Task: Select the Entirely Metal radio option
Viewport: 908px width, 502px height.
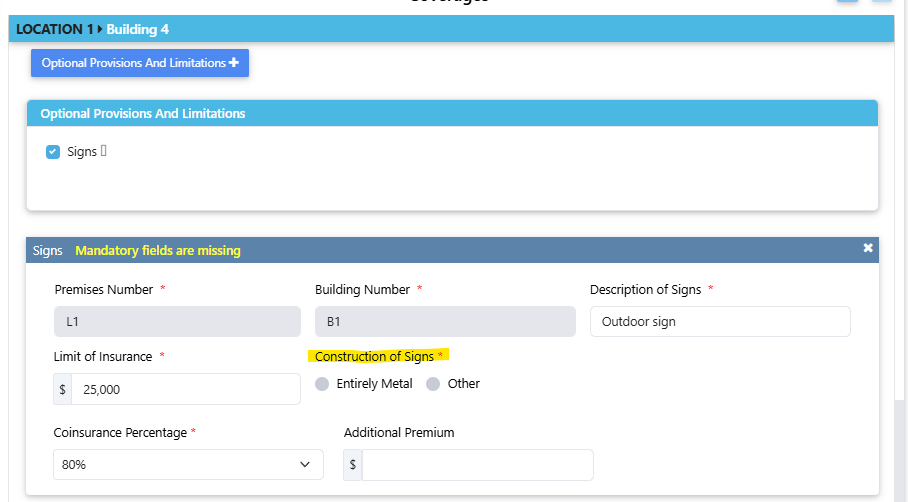Action: pos(322,384)
